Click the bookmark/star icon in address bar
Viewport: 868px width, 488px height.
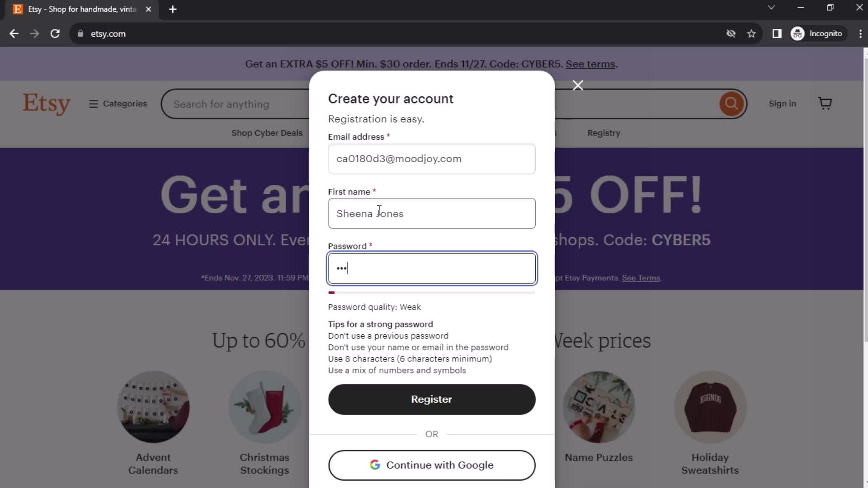[752, 33]
